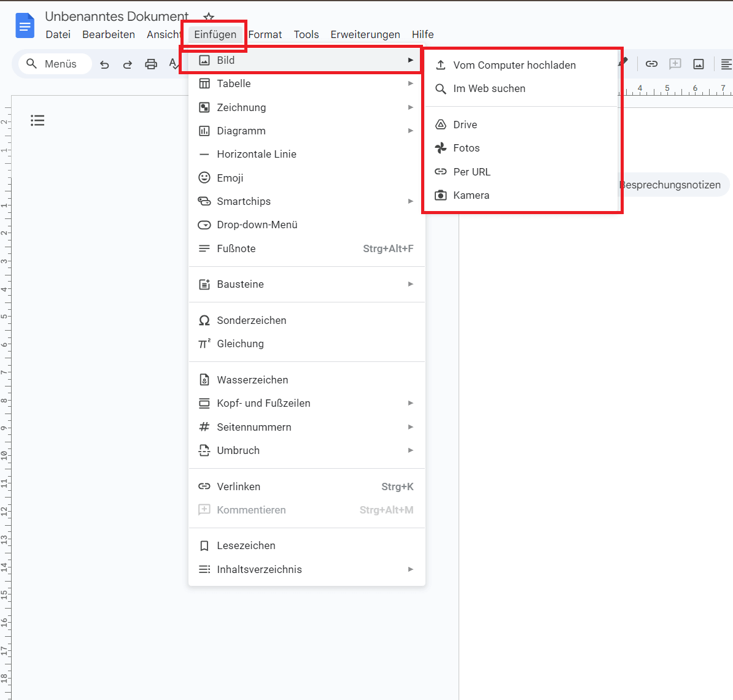Click the undo arrow in toolbar
Viewport: 733px width, 700px height.
pos(104,64)
